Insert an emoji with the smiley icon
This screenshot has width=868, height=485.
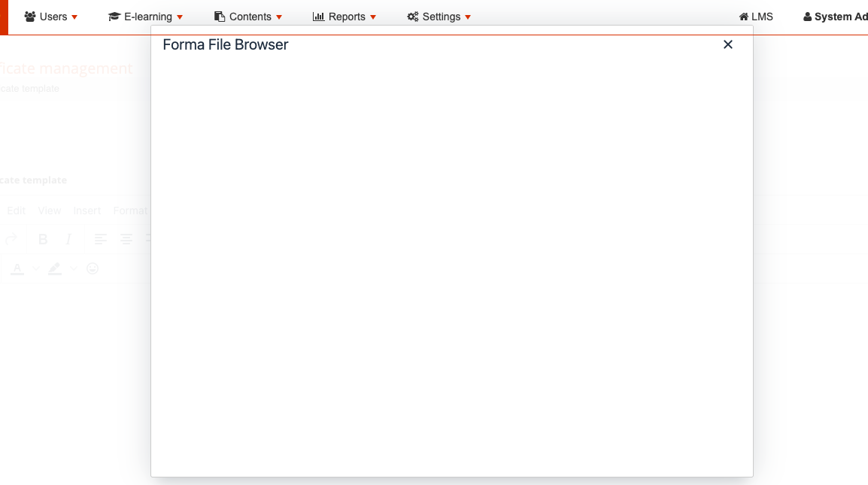point(93,268)
